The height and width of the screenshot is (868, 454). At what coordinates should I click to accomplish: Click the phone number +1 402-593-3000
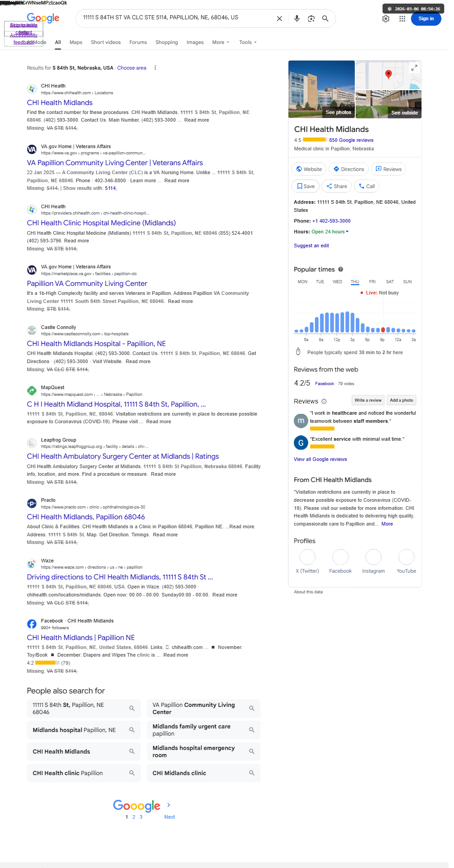click(x=332, y=221)
